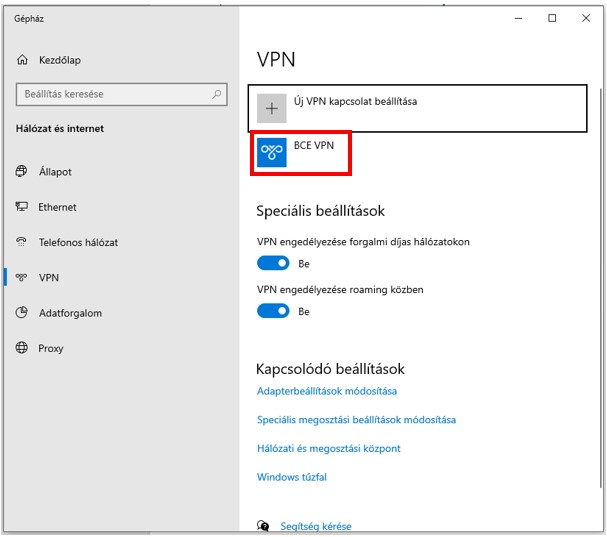Click the vertical scrollbar on right
The height and width of the screenshot is (537, 607).
point(600,288)
